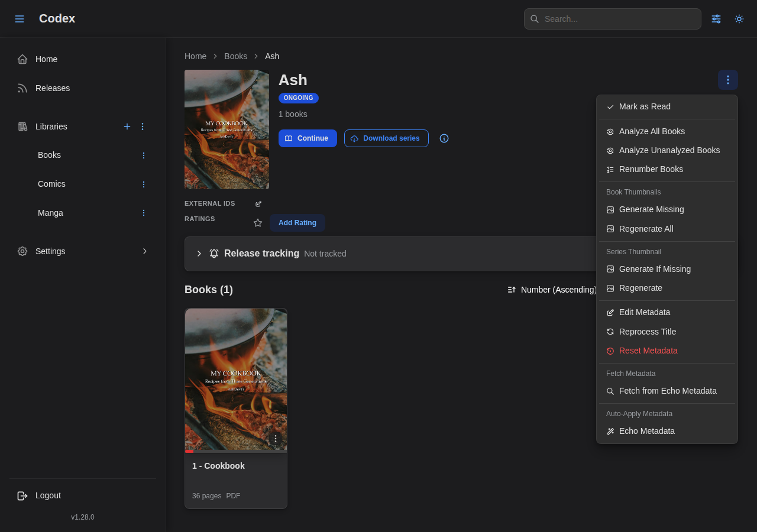Open the filter settings sliders icon
The image size is (757, 532).
point(716,19)
